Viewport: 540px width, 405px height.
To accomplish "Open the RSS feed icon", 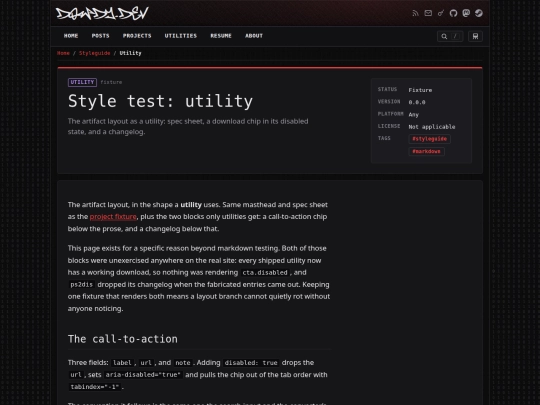I will [x=415, y=13].
